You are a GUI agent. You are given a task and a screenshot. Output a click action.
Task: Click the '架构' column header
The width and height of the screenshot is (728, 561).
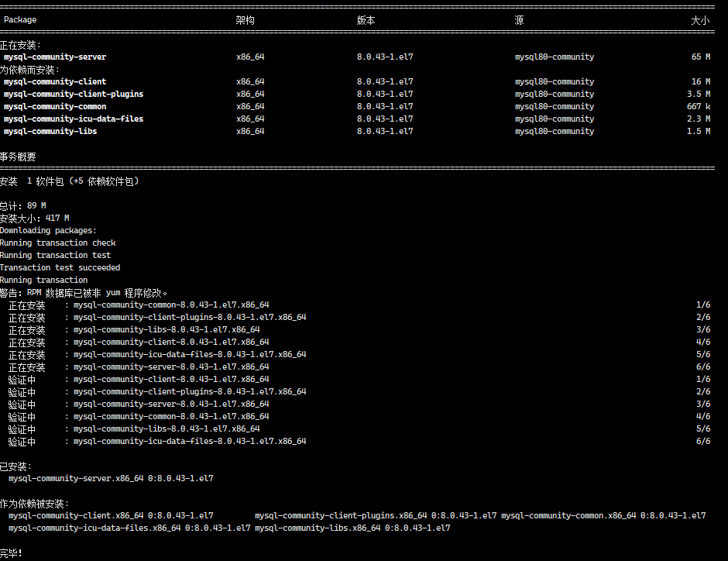click(245, 20)
